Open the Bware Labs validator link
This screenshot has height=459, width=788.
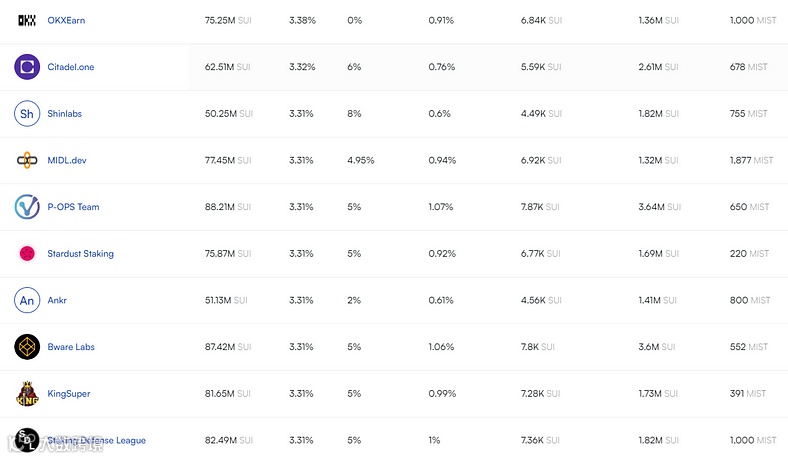tap(71, 347)
